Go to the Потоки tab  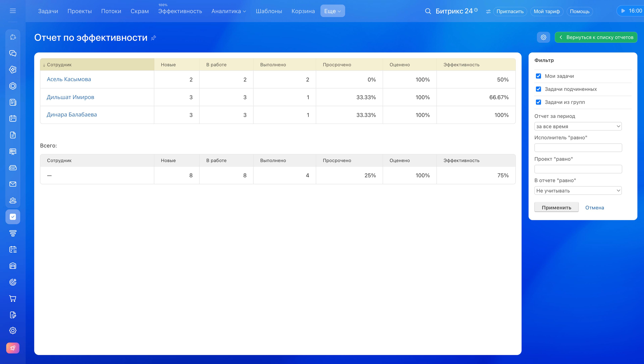111,11
